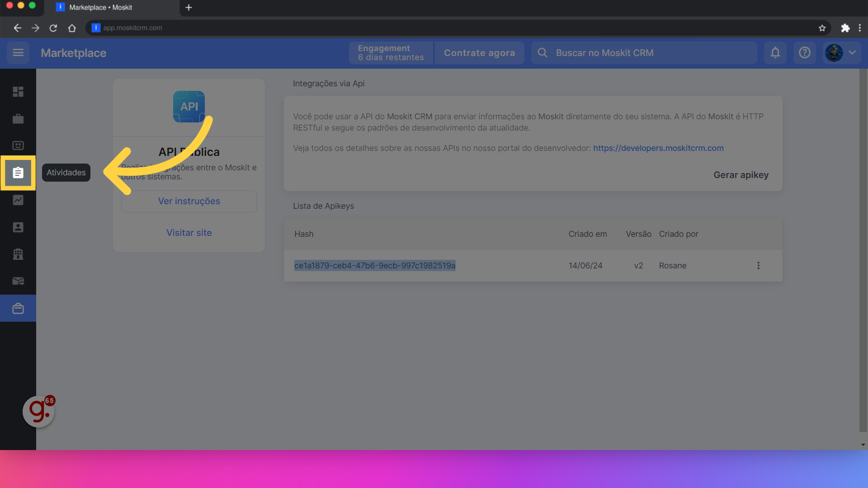Open the hamburger menu
This screenshot has width=868, height=488.
click(x=18, y=53)
